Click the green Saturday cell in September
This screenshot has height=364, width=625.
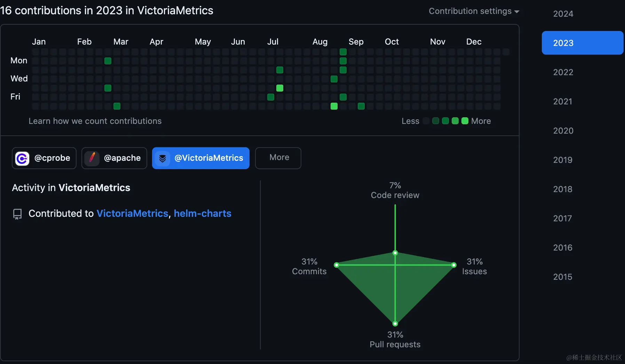361,106
